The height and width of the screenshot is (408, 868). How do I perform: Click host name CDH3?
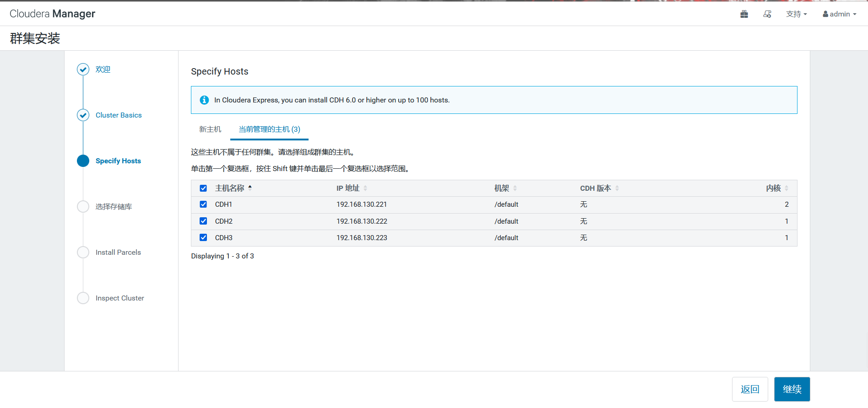224,238
